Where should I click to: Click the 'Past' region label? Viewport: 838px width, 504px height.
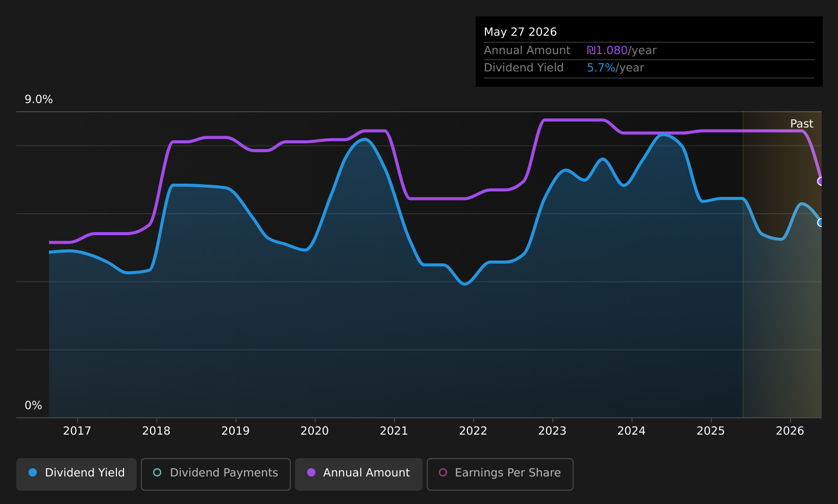click(802, 124)
